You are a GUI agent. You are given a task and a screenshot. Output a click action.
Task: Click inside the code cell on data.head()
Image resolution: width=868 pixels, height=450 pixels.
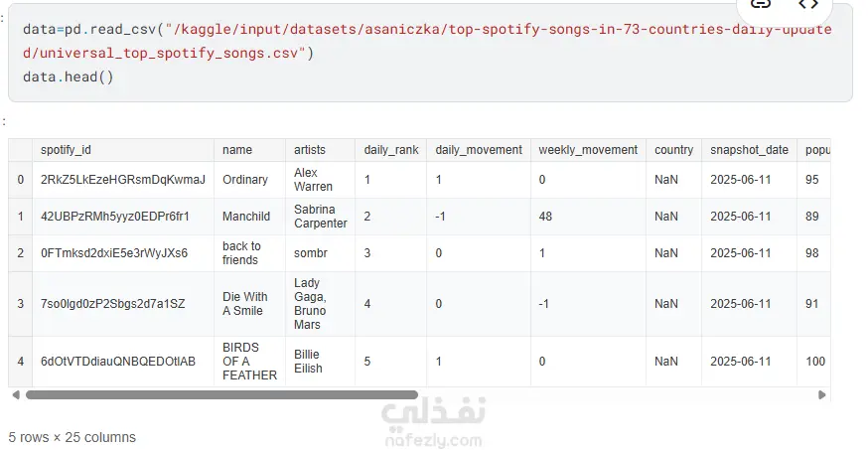point(69,75)
